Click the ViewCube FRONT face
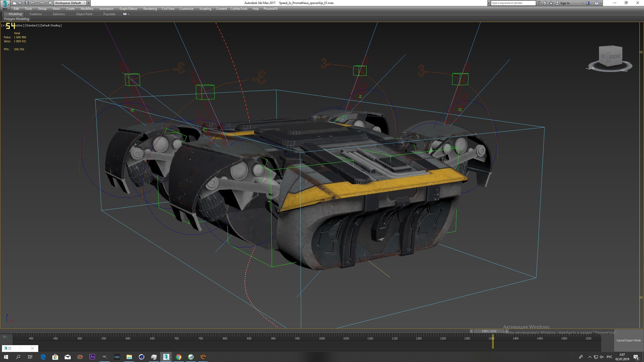 (x=615, y=57)
